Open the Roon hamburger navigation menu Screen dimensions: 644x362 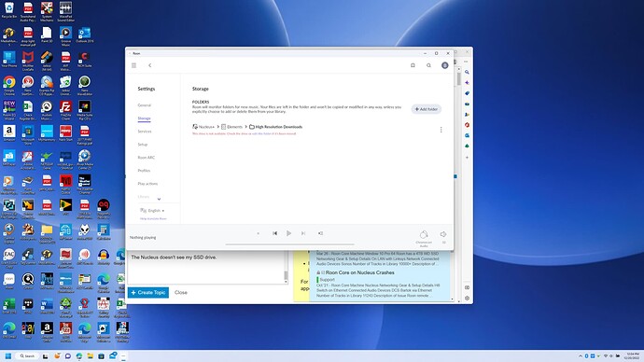(x=133, y=65)
